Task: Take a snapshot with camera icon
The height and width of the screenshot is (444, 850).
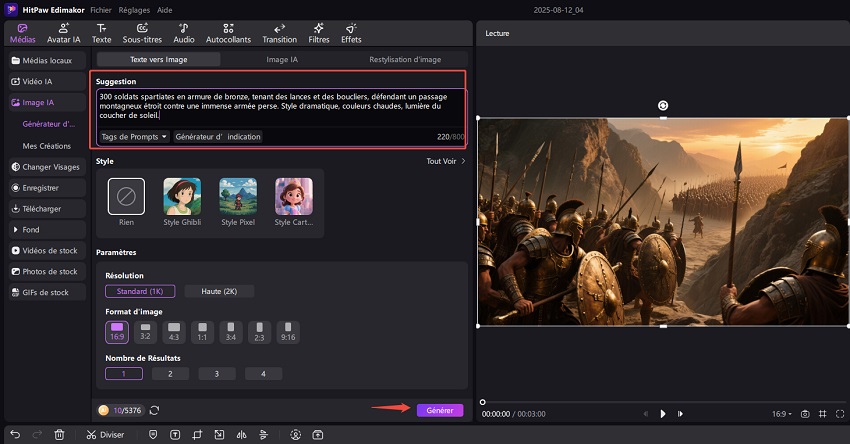Action: pos(805,414)
